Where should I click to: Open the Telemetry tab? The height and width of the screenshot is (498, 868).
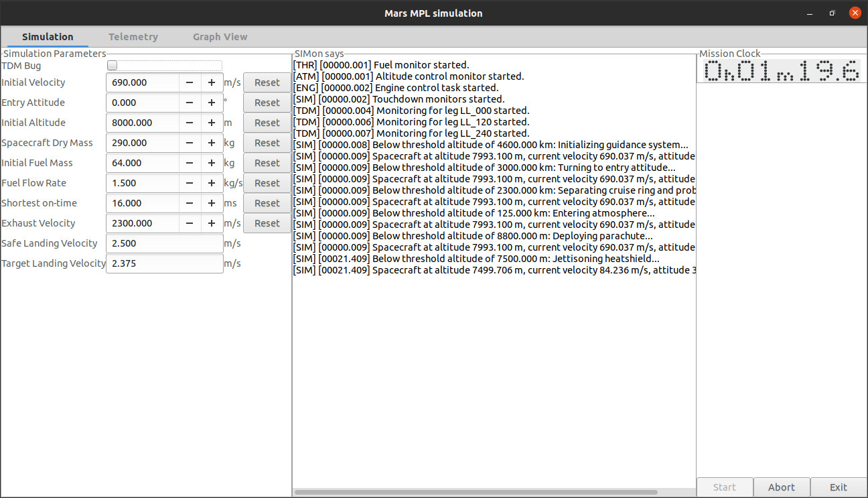(x=133, y=37)
